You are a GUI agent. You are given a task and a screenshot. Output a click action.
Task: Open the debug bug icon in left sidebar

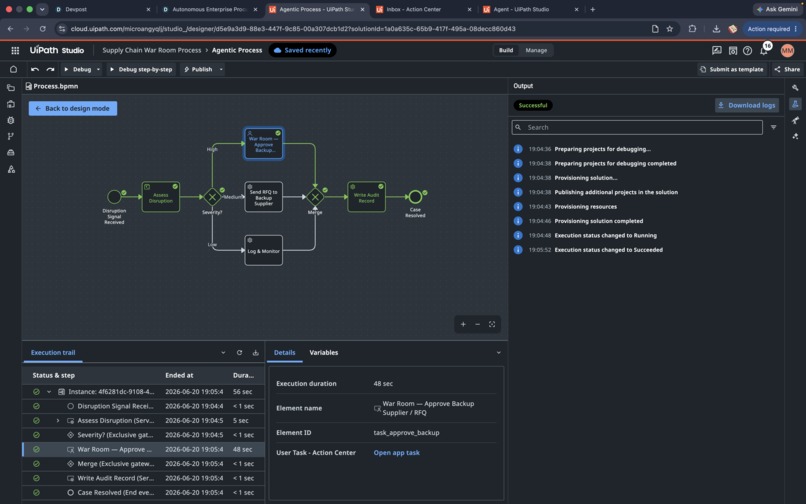click(11, 120)
